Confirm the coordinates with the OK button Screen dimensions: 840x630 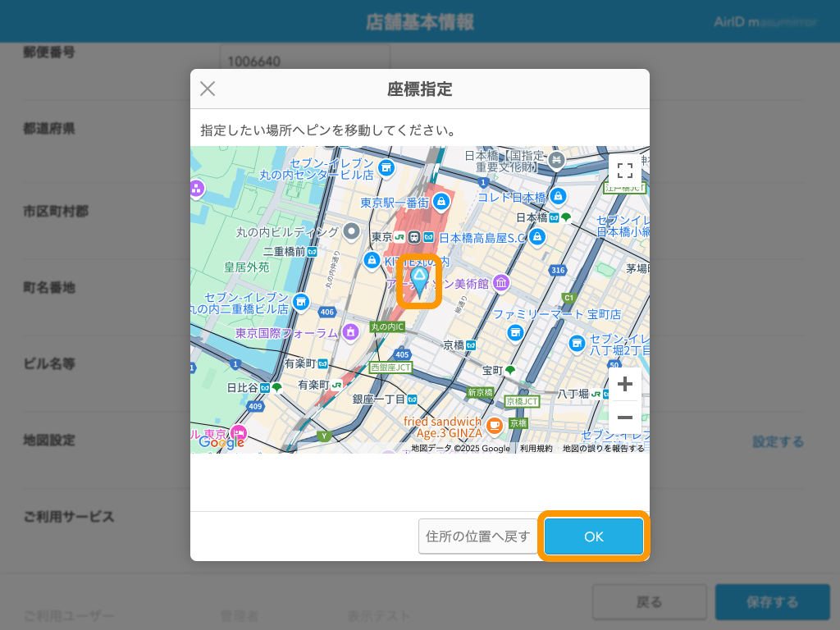(594, 536)
